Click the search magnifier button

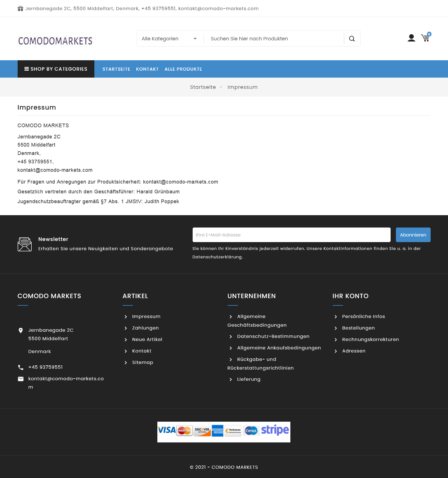pos(352,39)
